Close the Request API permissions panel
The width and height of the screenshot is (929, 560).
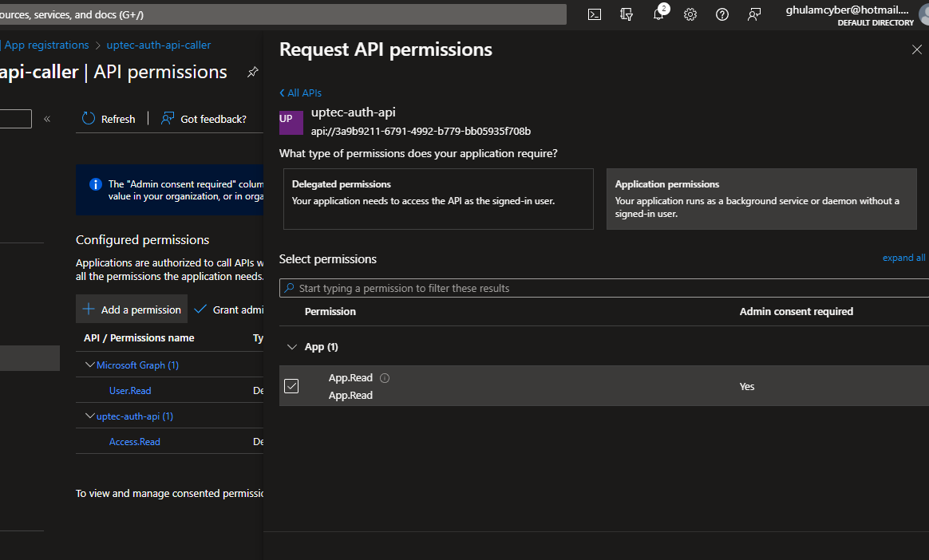coord(916,49)
